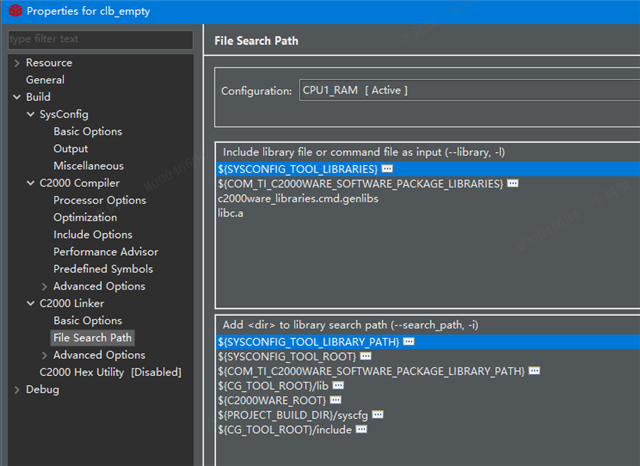Expand the compiler's Advanced Options node, below Predefined Symbols
640x466 pixels.
(x=44, y=286)
